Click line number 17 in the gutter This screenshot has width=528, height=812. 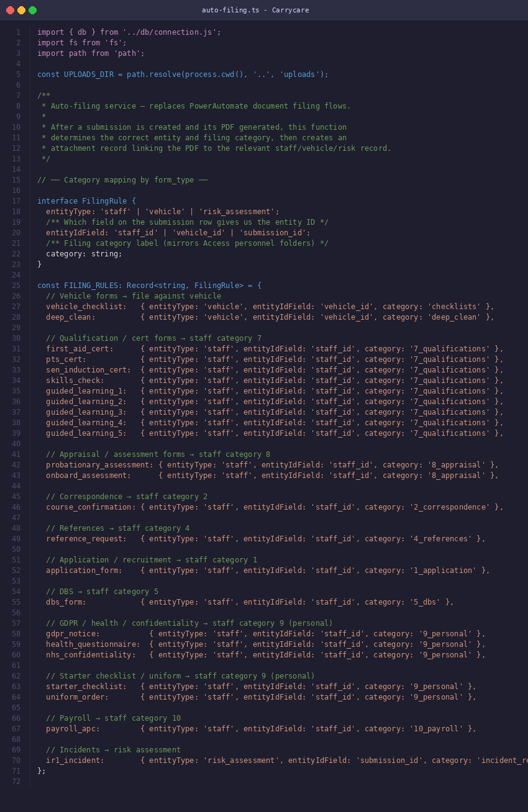(16, 201)
